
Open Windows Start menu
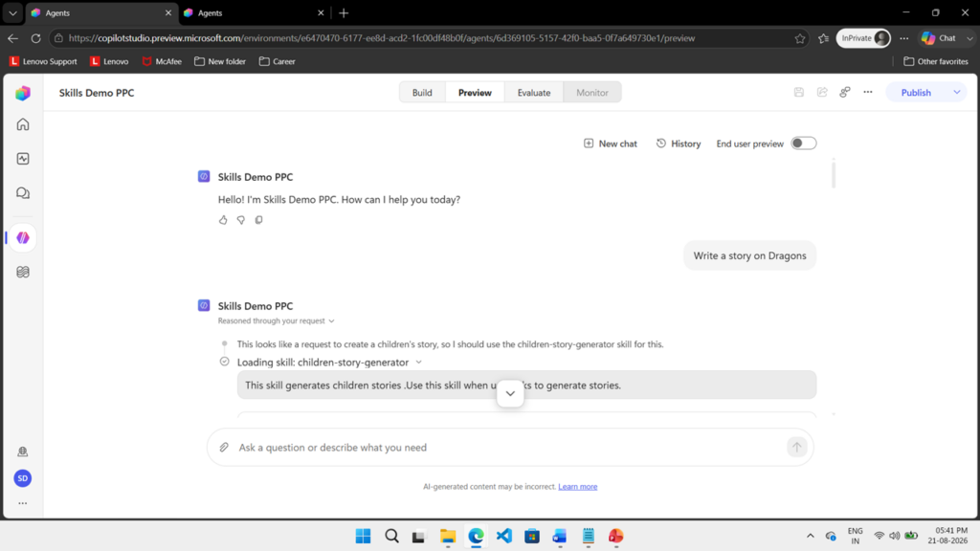click(x=363, y=536)
